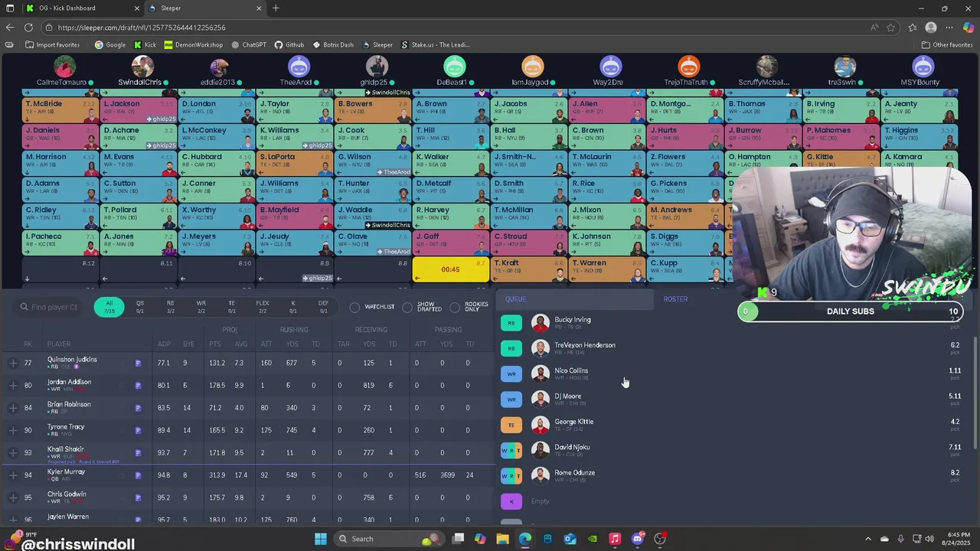Sort players by ADP column header

click(163, 344)
